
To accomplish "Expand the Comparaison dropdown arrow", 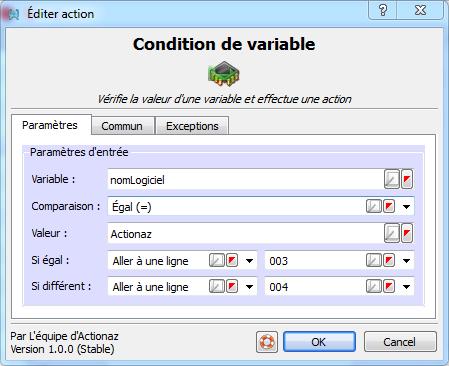I will click(x=406, y=207).
